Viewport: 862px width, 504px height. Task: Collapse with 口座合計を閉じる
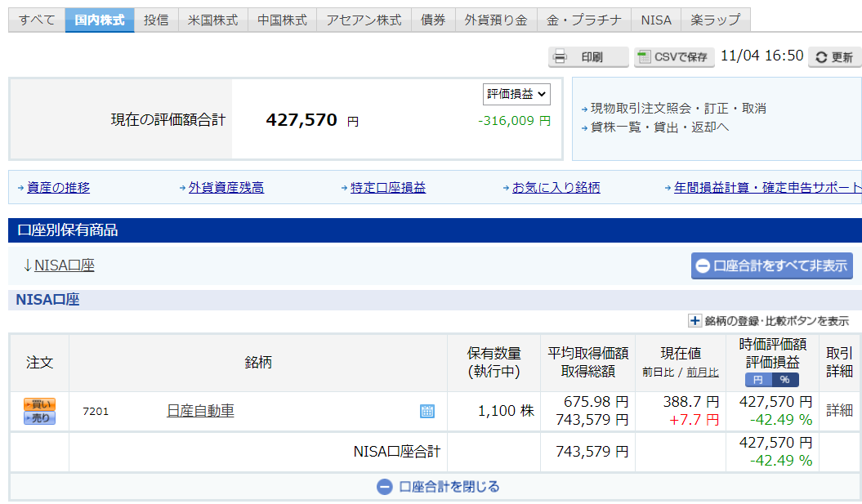pos(438,486)
